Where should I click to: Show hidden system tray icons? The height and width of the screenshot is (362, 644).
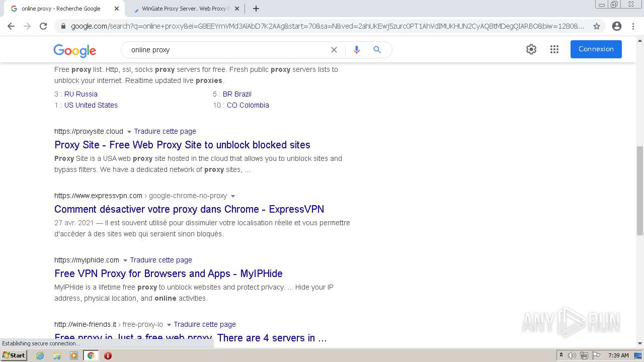click(561, 355)
